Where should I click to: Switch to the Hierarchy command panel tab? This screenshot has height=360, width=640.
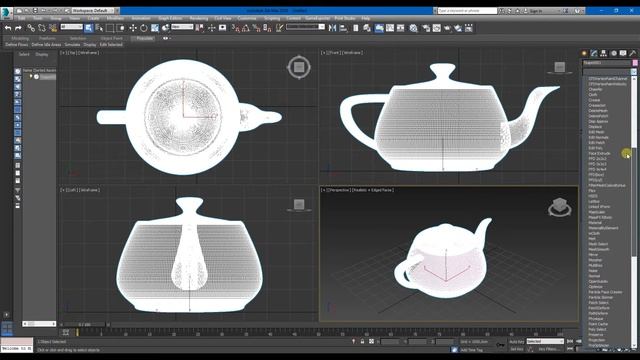coord(603,53)
